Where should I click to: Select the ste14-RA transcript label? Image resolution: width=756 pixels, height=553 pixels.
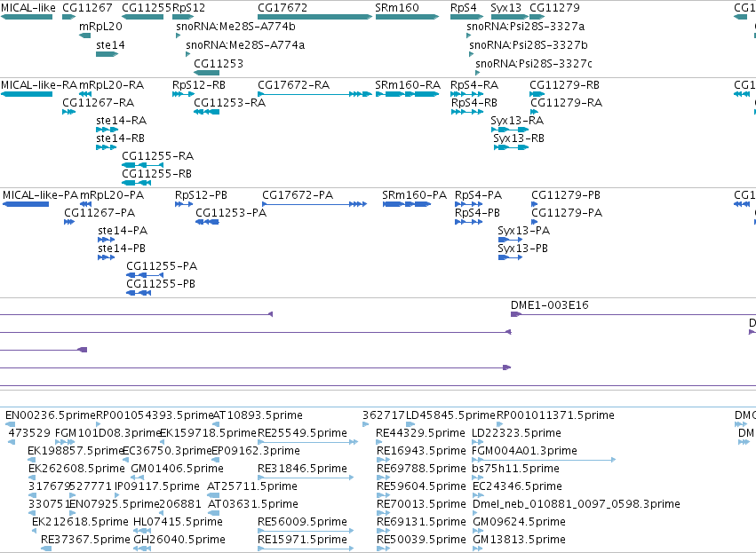[121, 121]
